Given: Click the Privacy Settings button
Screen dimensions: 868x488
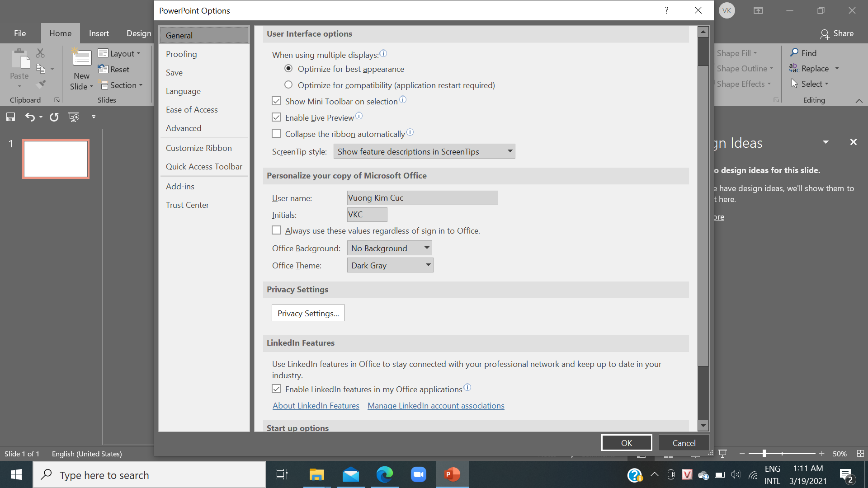Looking at the screenshot, I should click(308, 313).
